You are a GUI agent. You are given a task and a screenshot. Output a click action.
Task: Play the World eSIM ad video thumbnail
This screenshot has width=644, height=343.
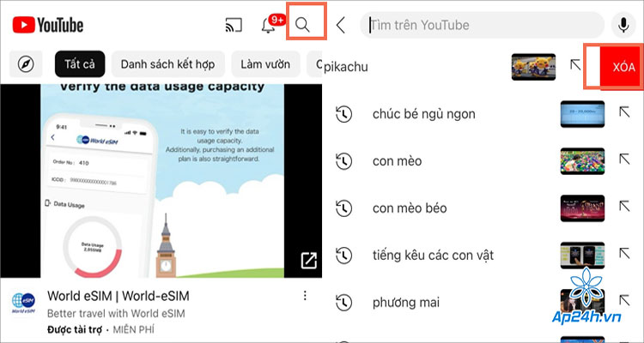[161, 181]
